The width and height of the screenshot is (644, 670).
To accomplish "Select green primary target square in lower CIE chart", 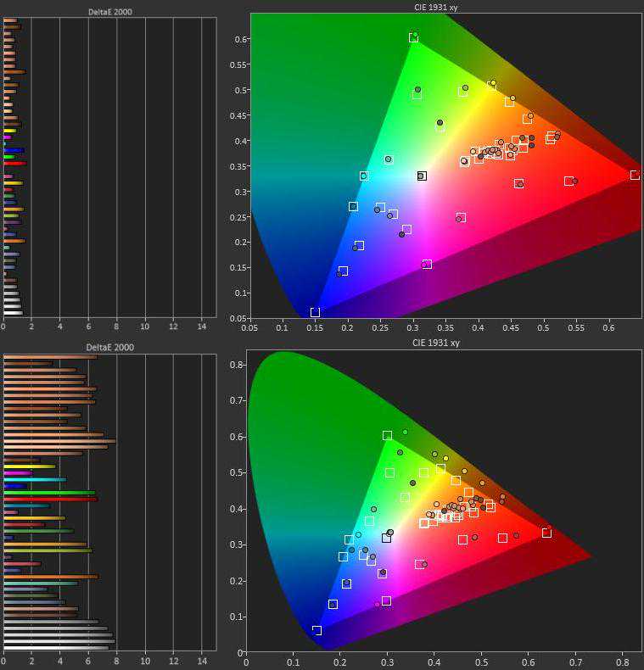I will point(388,435).
